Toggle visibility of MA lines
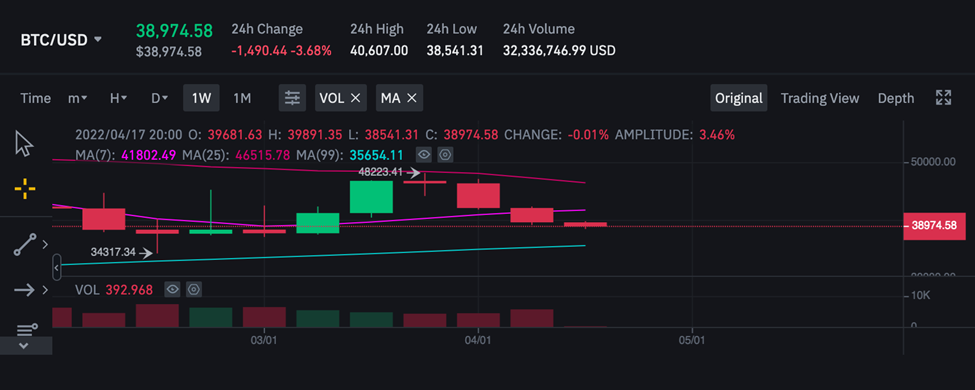 tap(424, 154)
